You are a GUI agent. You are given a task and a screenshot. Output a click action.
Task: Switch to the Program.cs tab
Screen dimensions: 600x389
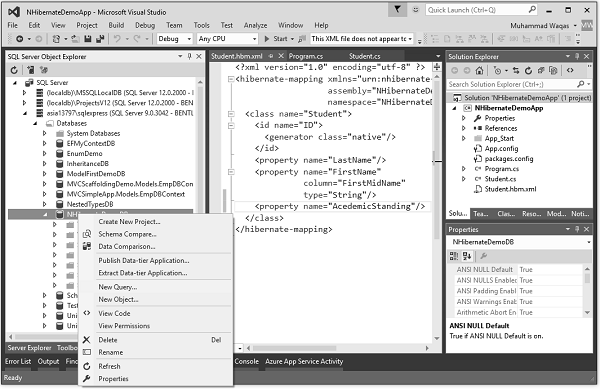pyautogui.click(x=306, y=56)
